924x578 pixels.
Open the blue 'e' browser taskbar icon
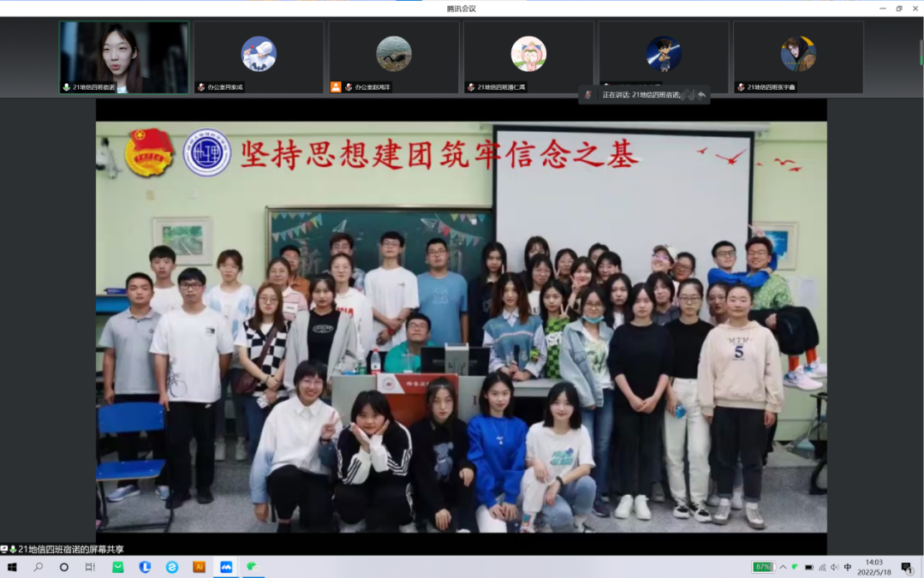pos(172,567)
